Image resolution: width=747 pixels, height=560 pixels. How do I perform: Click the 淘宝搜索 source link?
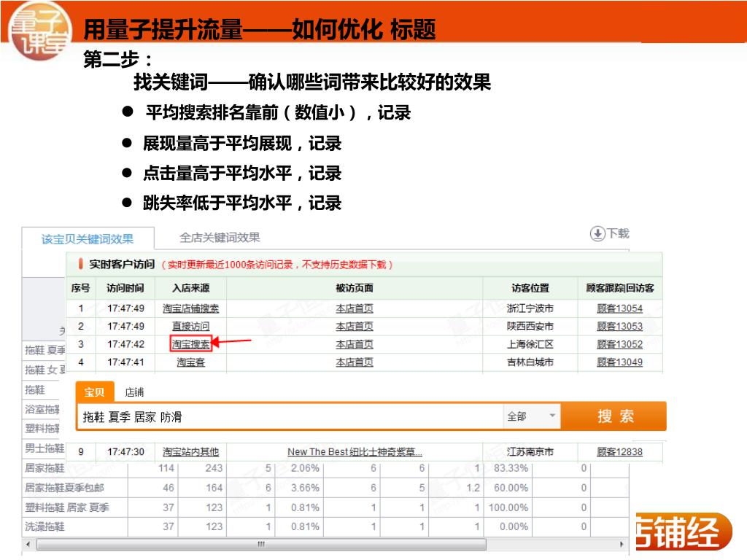[x=190, y=344]
